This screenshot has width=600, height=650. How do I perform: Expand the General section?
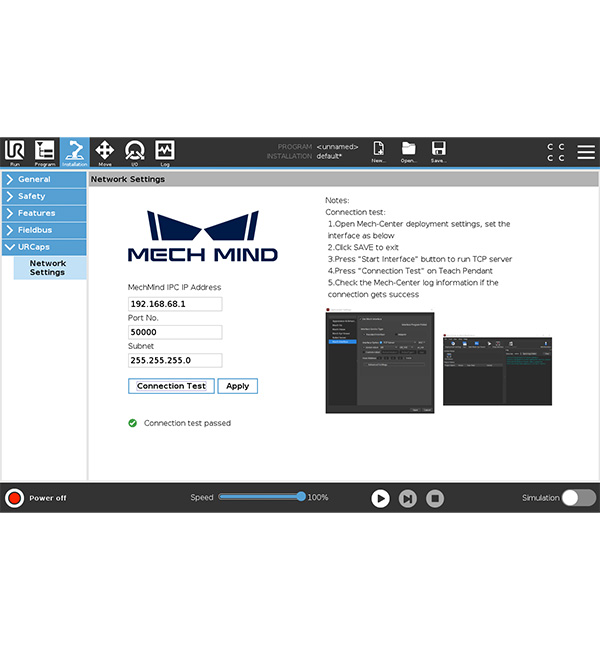44,179
